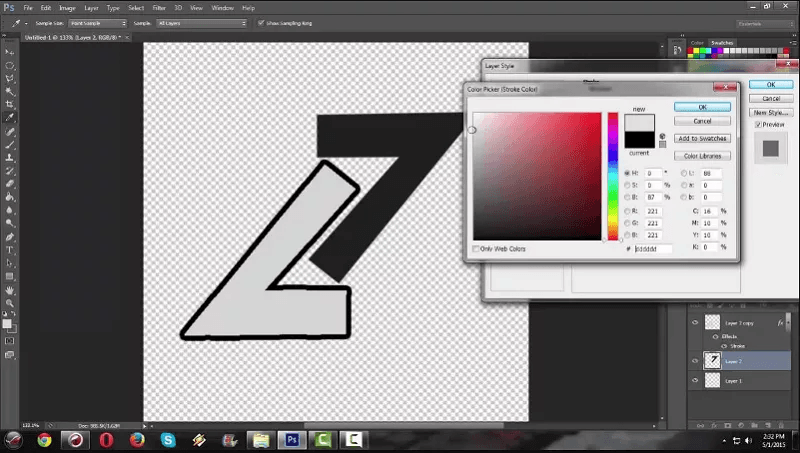Open Google Chrome from the taskbar
The width and height of the screenshot is (800, 453).
coord(44,440)
